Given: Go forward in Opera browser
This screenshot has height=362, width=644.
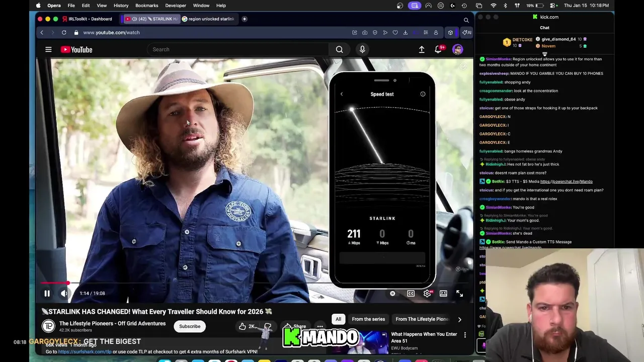Looking at the screenshot, I should click(x=52, y=32).
